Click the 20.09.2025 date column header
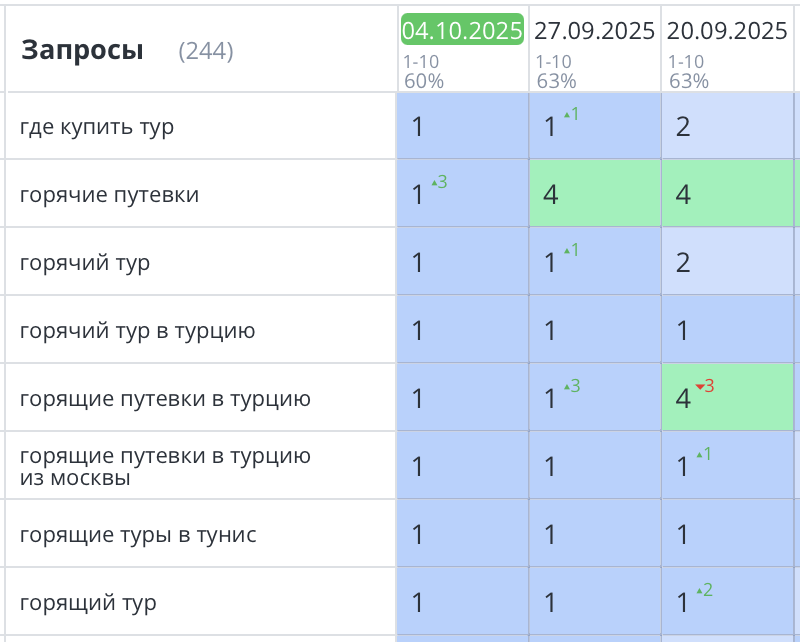800x642 pixels. (x=727, y=30)
